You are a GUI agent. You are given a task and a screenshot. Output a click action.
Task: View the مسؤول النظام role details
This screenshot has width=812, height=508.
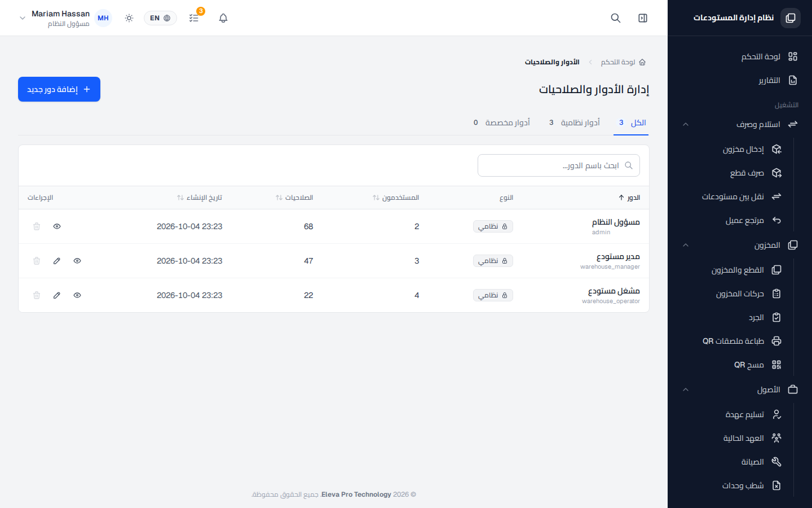point(57,226)
